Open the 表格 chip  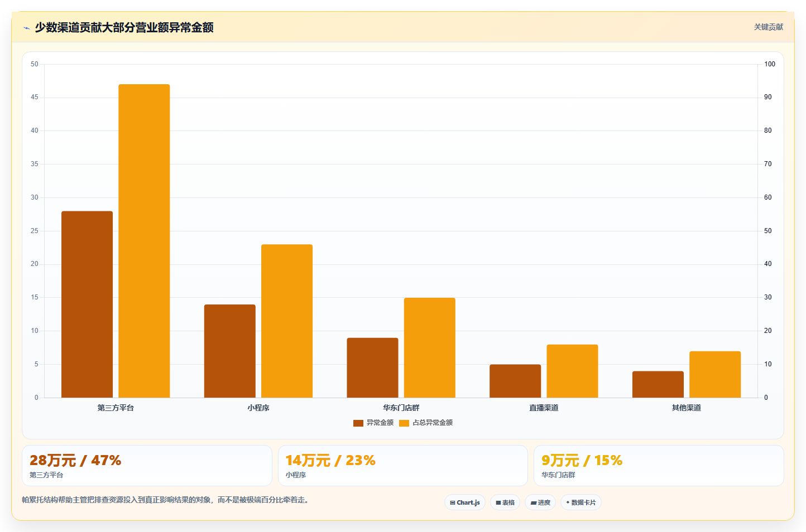[505, 502]
